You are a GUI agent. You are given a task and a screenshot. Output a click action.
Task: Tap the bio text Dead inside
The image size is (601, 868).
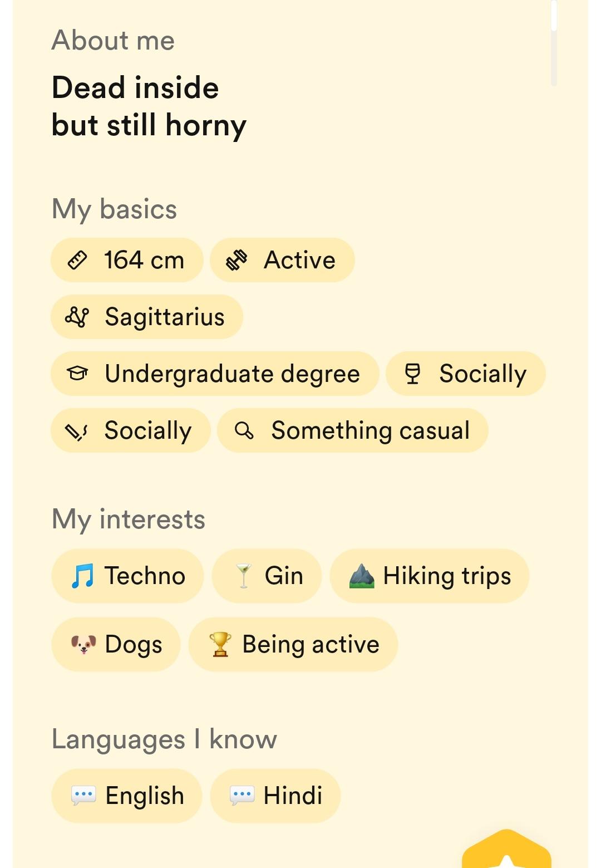pyautogui.click(x=135, y=88)
